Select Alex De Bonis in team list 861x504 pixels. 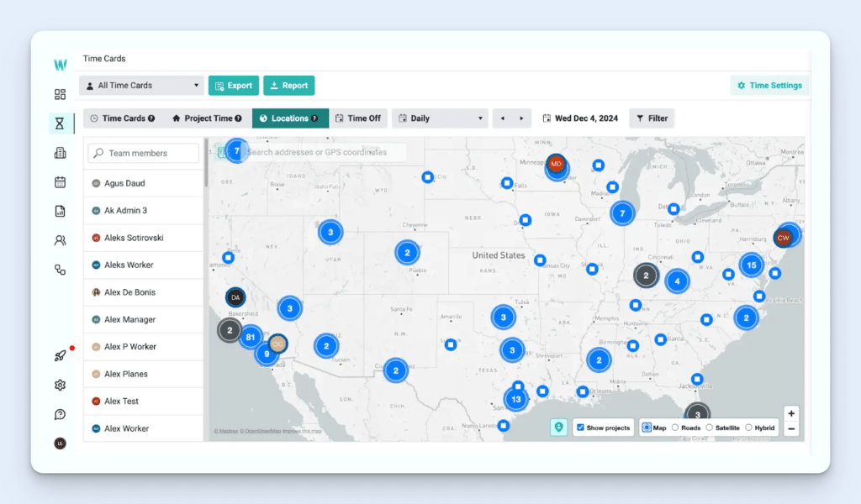143,292
